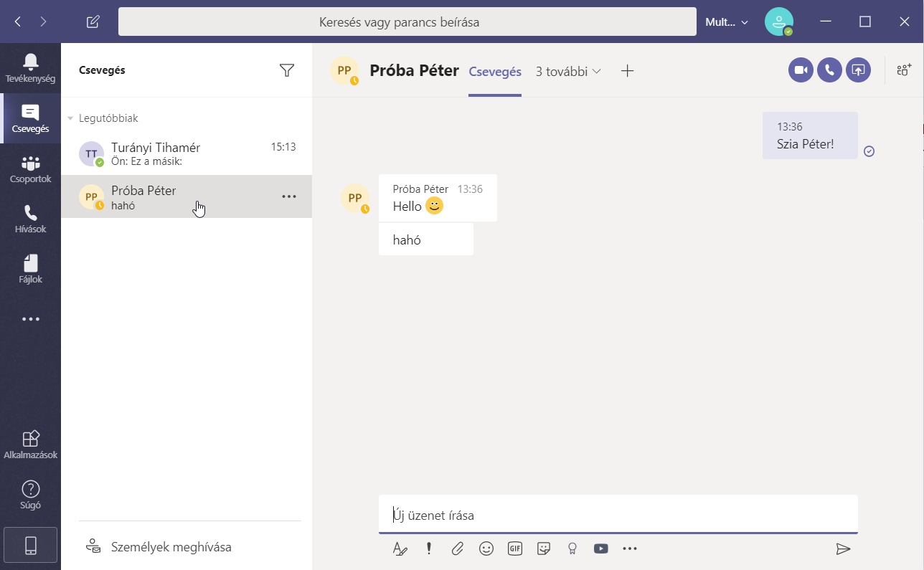This screenshot has width=924, height=570.
Task: Open Tevékenység in the left sidebar
Action: point(30,67)
